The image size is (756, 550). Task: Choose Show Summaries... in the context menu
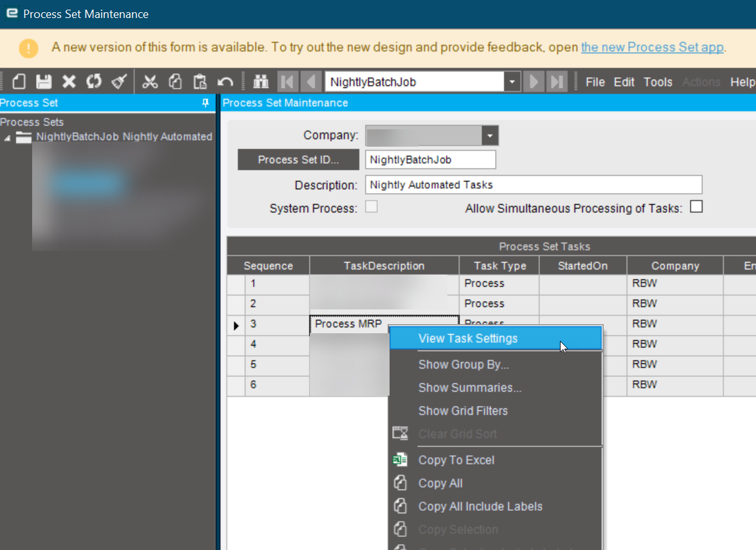(496, 387)
